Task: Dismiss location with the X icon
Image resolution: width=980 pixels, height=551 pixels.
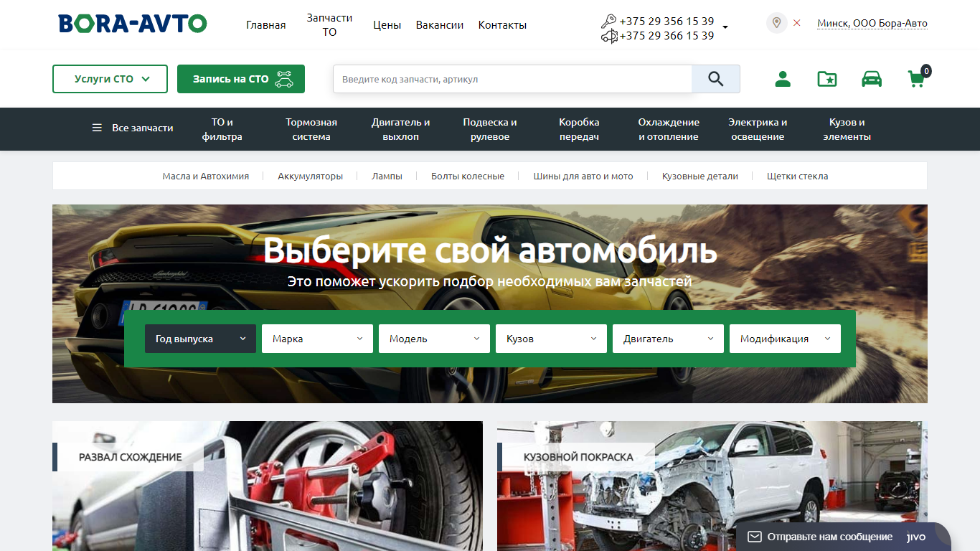Action: tap(797, 23)
